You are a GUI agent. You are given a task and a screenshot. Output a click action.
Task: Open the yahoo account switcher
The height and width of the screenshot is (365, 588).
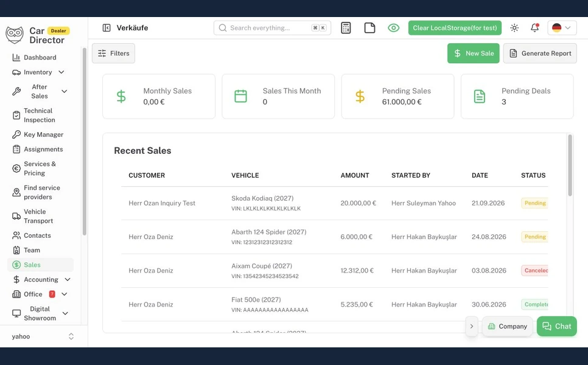[43, 336]
